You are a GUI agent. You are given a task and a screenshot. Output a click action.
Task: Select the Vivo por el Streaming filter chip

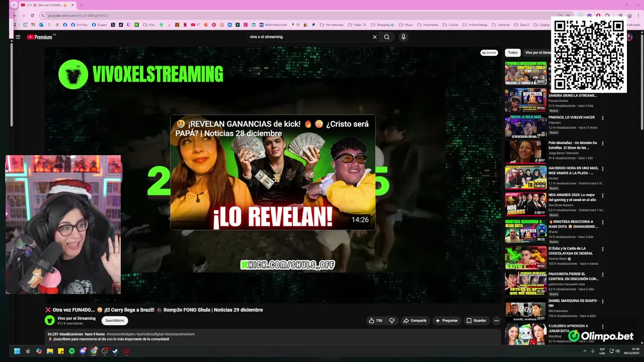tap(537, 53)
